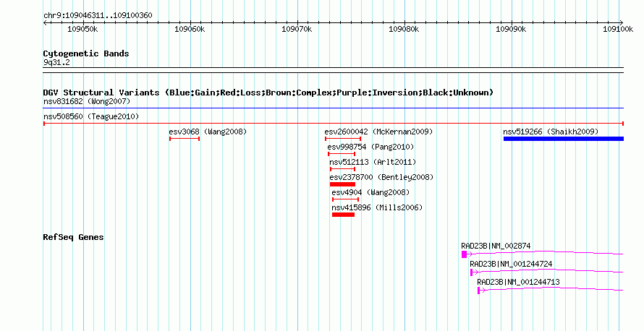Open esv4904 (Wang2008) variant label
This screenshot has width=644, height=331.
[x=370, y=192]
